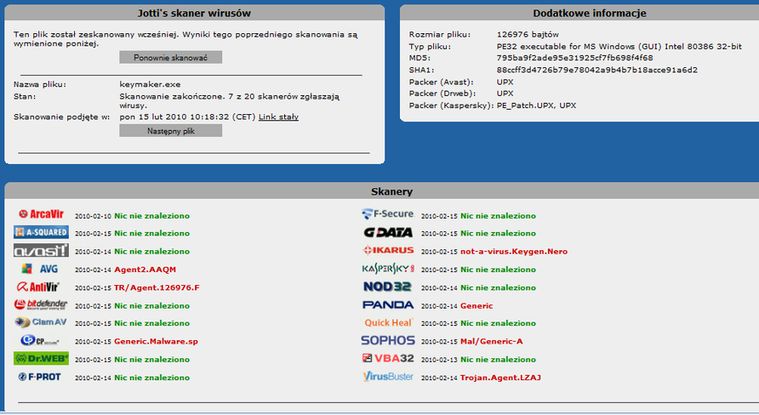The image size is (759, 415).
Task: Click the Packer (Avast) value UPX
Action: point(505,82)
